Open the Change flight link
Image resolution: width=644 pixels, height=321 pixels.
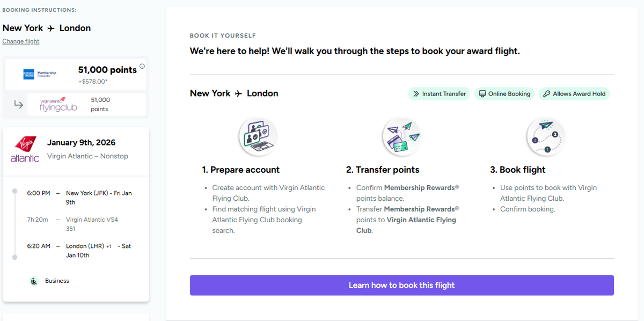pos(20,41)
